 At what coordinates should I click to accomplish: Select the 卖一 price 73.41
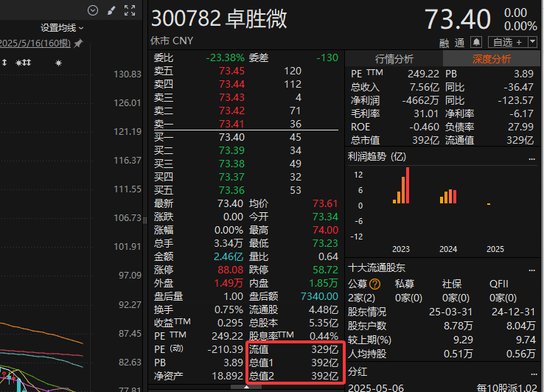(231, 124)
